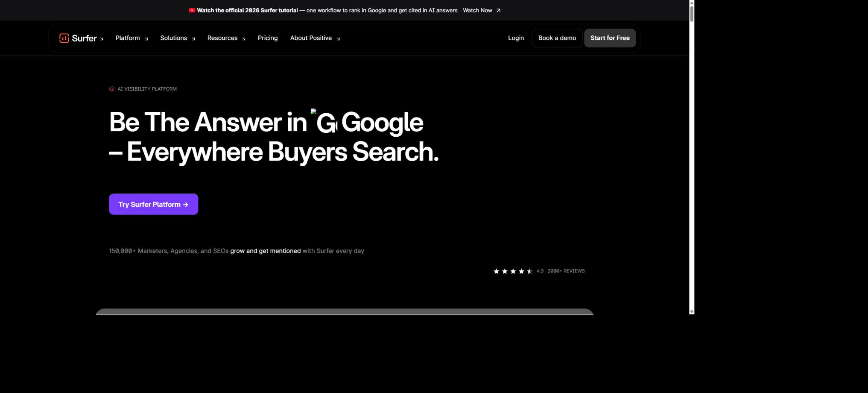Click the Surfer logo icon
868x393 pixels.
coord(64,38)
